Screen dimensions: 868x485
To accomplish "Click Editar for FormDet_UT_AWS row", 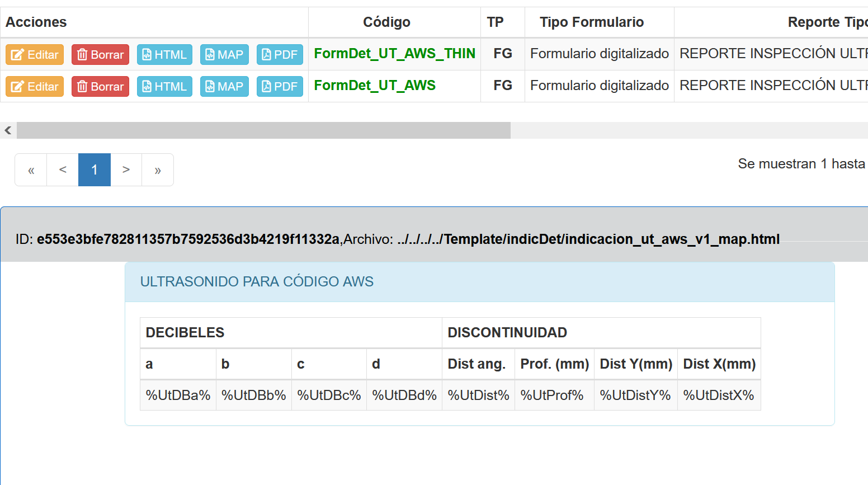I will click(35, 87).
